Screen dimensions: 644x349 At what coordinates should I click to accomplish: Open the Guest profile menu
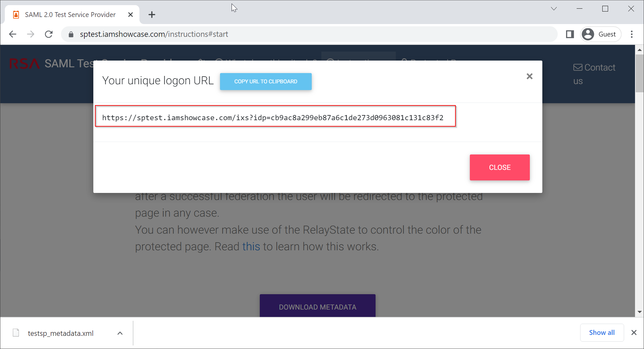[x=600, y=34]
